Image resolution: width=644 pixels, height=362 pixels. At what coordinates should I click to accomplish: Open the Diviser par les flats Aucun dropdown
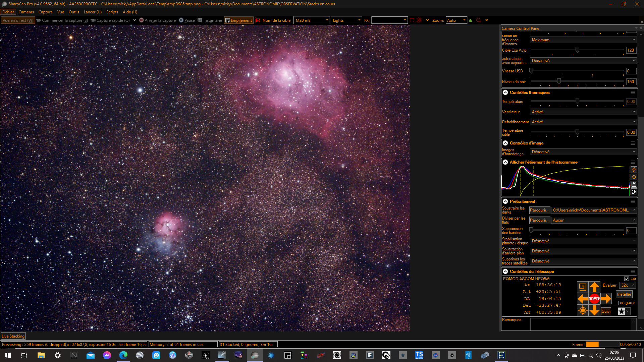(594, 220)
